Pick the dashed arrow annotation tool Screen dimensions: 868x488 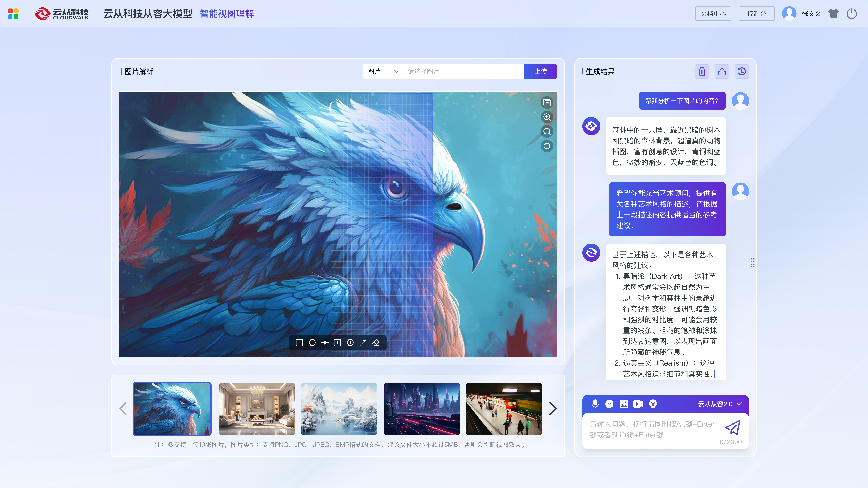tap(363, 343)
